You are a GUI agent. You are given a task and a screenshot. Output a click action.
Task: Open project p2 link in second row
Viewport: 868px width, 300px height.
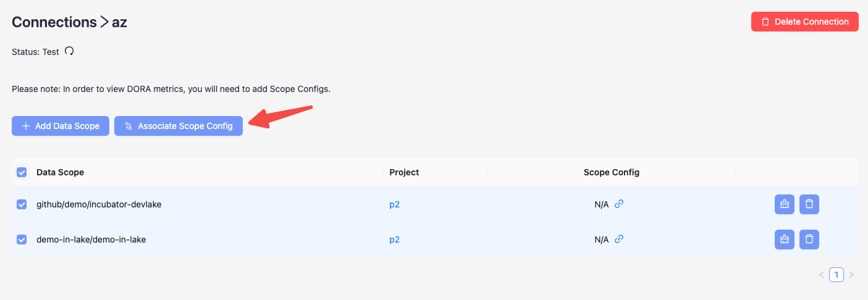(394, 240)
